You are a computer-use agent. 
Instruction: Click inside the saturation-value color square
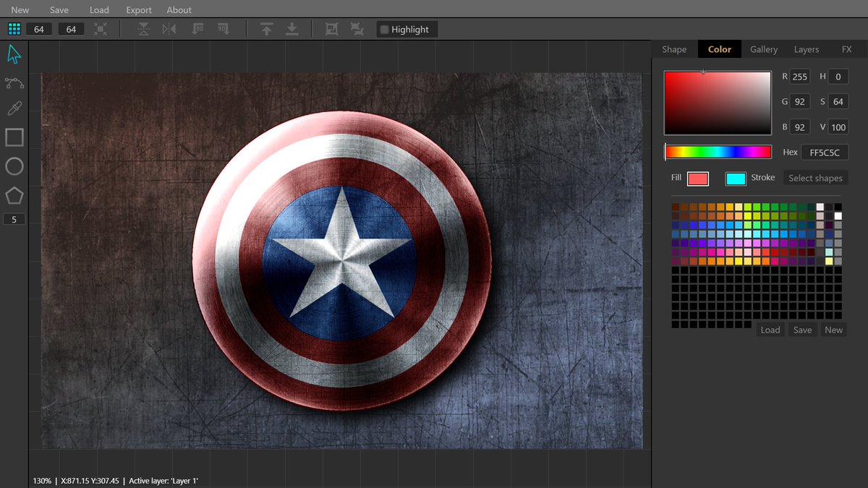pyautogui.click(x=718, y=103)
